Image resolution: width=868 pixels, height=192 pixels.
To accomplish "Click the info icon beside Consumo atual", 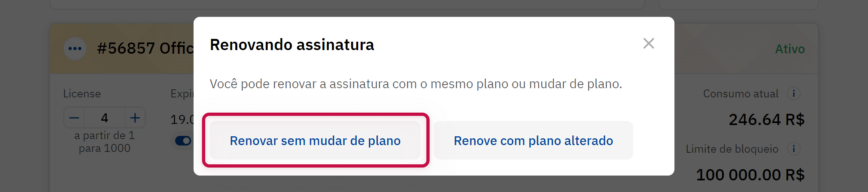I will [793, 93].
